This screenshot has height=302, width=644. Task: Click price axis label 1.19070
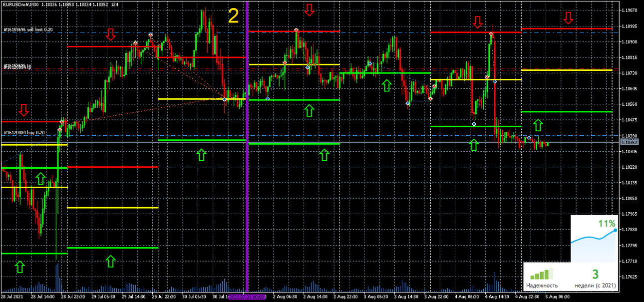point(629,10)
